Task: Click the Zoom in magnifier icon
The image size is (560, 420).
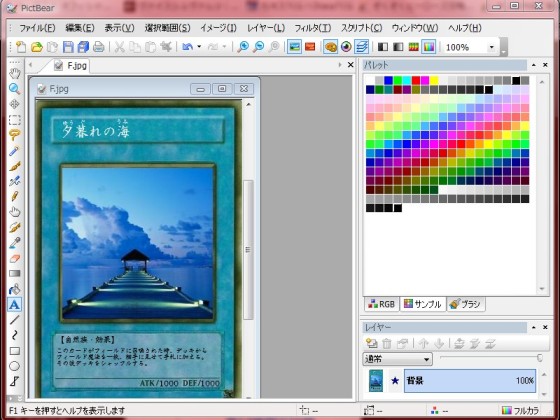Action: click(x=243, y=47)
